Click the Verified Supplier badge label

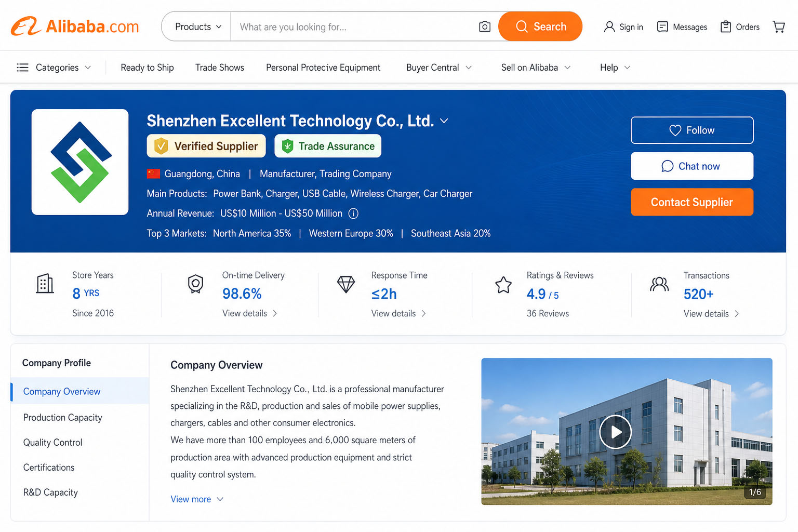(216, 147)
